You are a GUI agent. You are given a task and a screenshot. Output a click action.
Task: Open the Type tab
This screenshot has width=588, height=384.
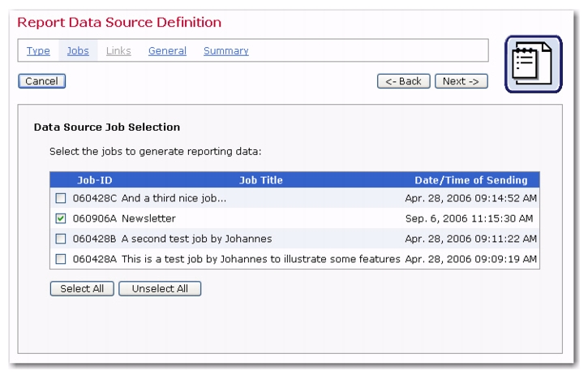(x=38, y=50)
